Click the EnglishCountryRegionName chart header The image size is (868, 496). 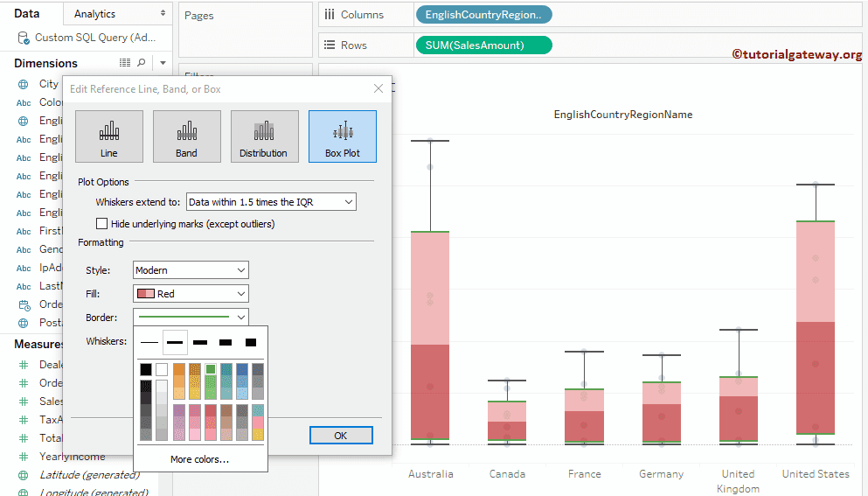click(622, 115)
